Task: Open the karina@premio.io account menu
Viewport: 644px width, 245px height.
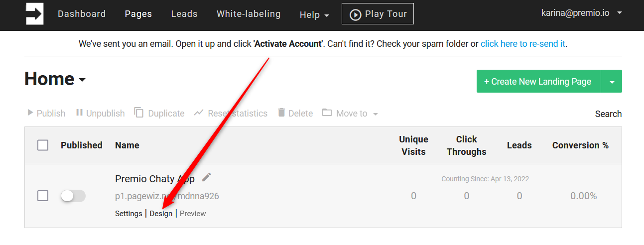Action: 582,13
